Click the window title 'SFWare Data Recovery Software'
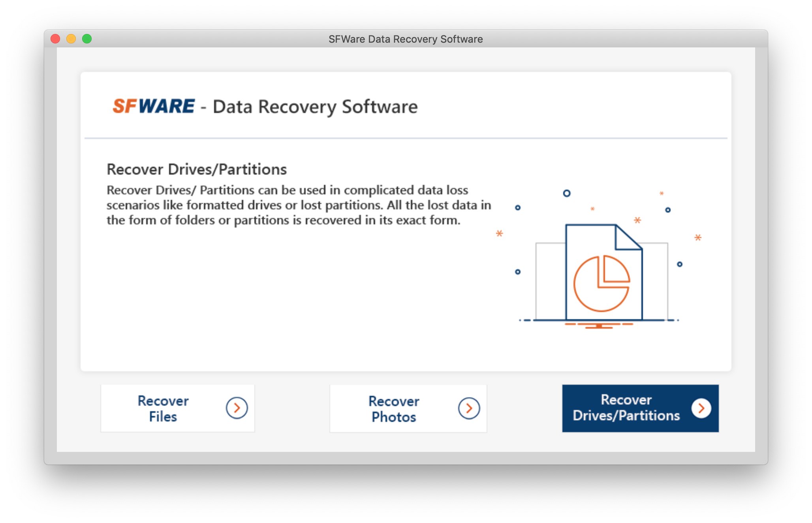Image resolution: width=812 pixels, height=523 pixels. pos(406,39)
